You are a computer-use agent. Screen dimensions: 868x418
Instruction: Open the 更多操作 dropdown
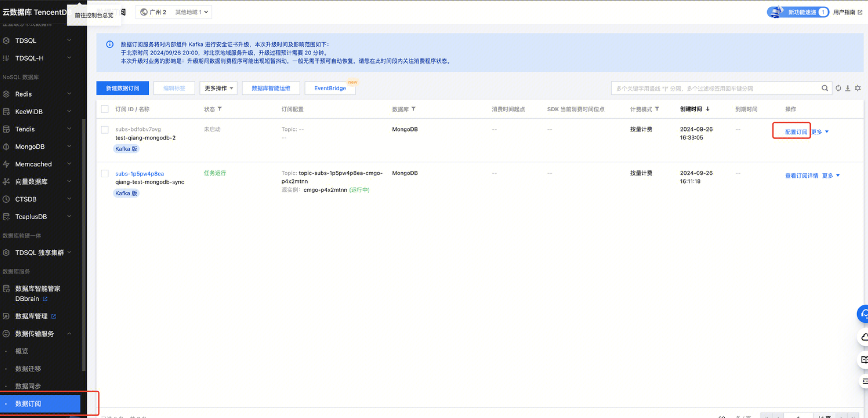[219, 88]
